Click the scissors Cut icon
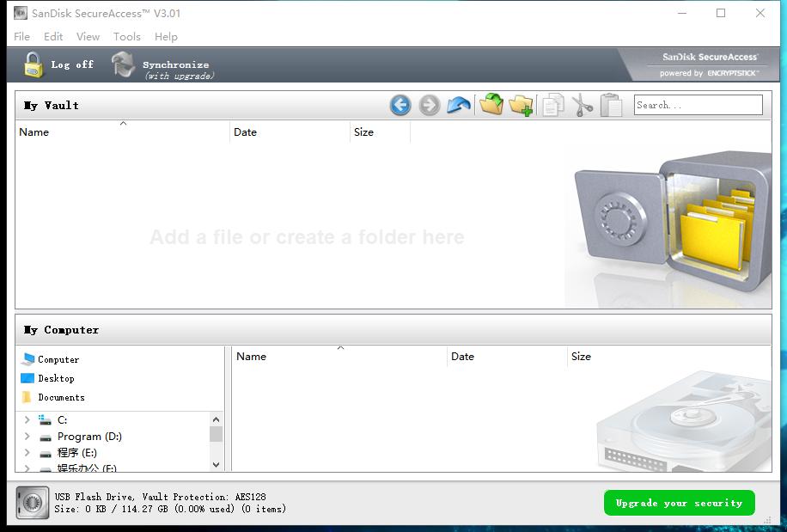Image resolution: width=787 pixels, height=532 pixels. pos(583,105)
